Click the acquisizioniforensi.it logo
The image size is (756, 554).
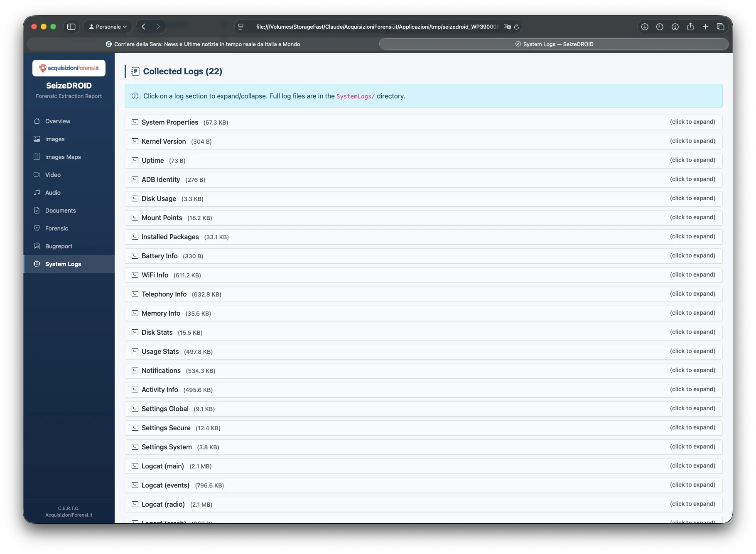click(69, 68)
